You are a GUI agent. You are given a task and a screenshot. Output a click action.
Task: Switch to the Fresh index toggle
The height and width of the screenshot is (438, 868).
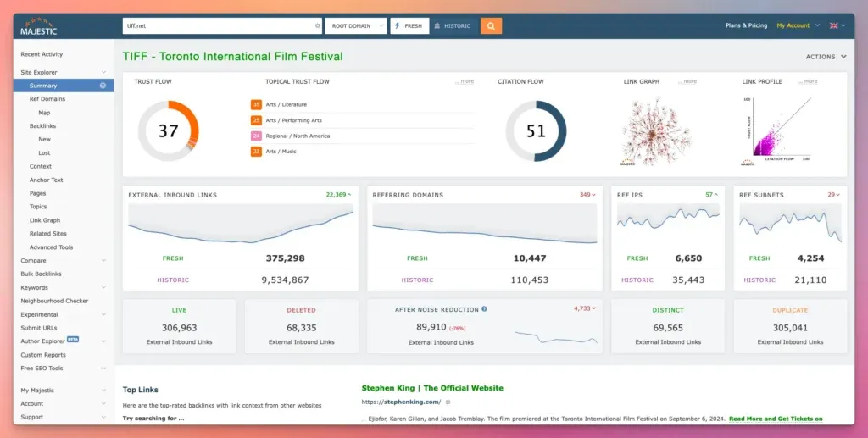click(409, 26)
